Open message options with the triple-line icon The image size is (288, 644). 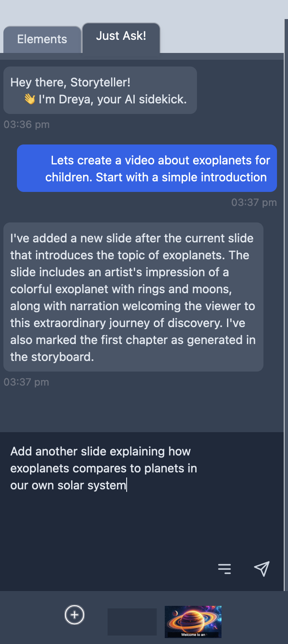(x=224, y=569)
